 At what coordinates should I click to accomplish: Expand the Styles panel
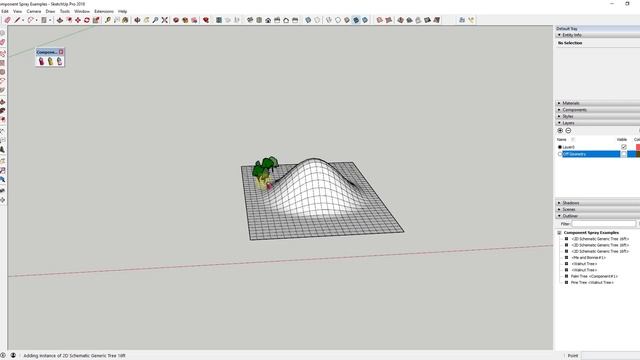pyautogui.click(x=559, y=116)
